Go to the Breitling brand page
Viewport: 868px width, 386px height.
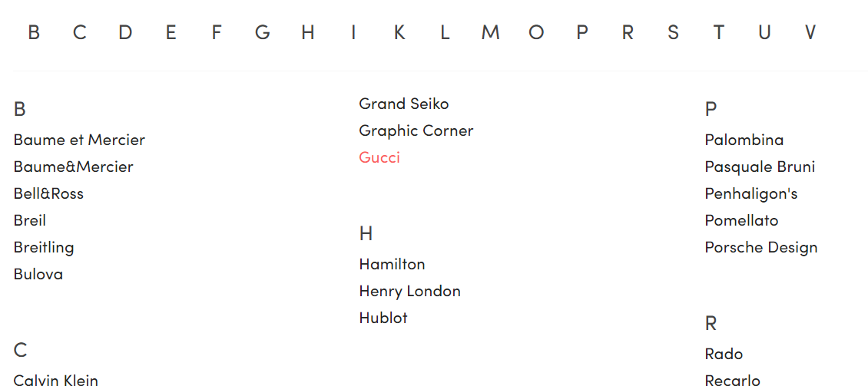point(44,247)
